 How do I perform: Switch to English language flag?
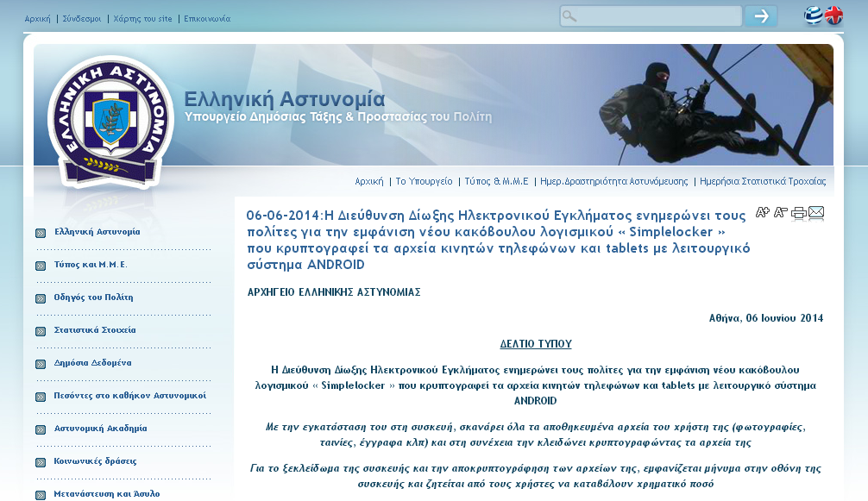tap(833, 16)
